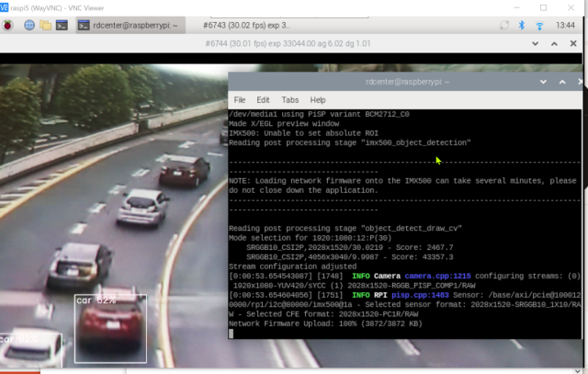Screen dimensions: 588x374
Task: Click the camera preview title bar text
Action: click(288, 43)
